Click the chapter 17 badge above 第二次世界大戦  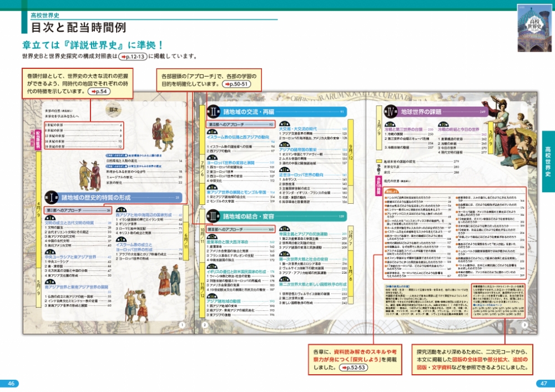pos(284,279)
